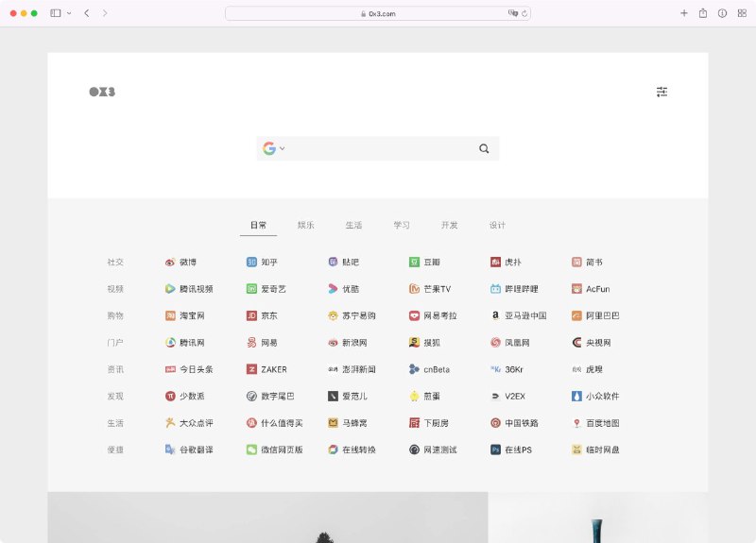Viewport: 756px width, 543px height.
Task: Open the 网易 link
Action: click(x=263, y=343)
